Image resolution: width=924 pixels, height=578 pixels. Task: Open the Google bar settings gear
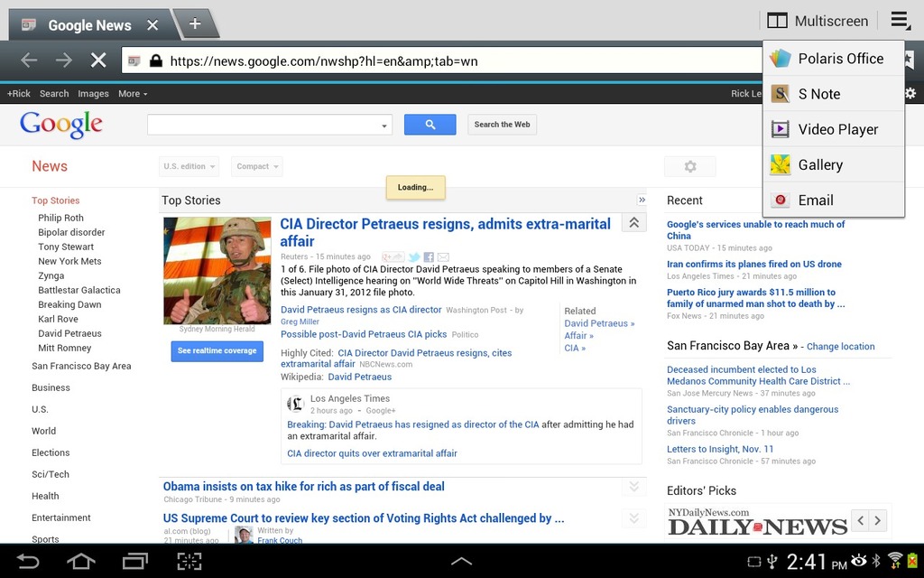[911, 93]
